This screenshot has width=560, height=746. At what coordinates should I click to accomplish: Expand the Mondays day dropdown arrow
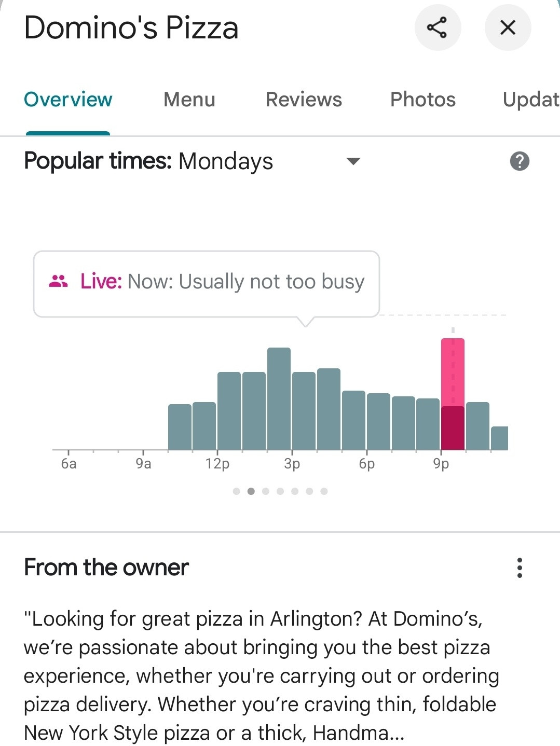pos(353,161)
